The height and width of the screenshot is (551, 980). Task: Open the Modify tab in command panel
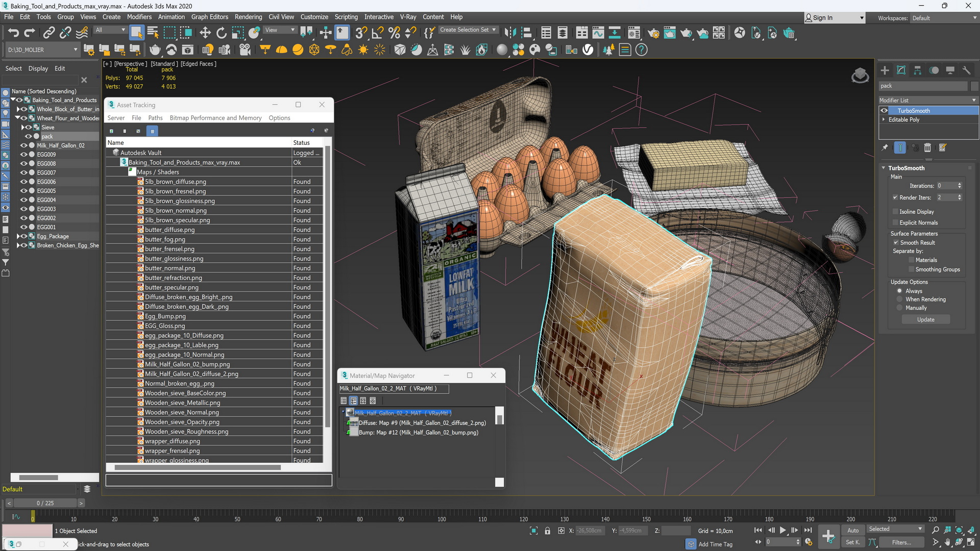[901, 70]
